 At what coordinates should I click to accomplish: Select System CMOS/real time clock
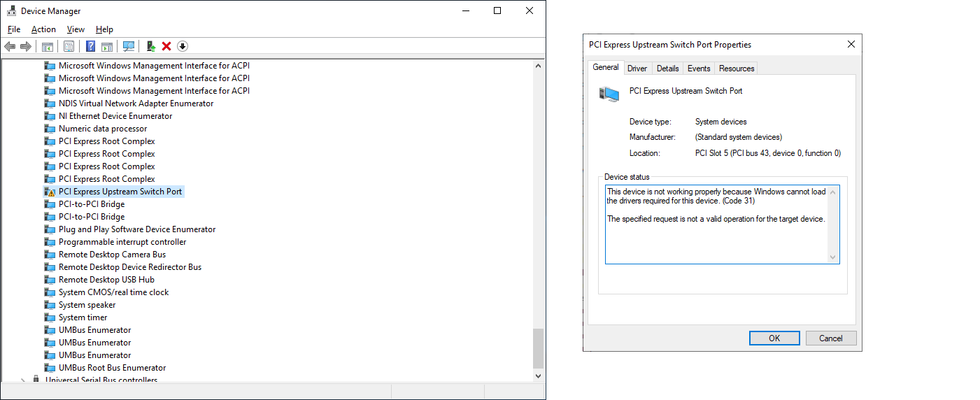(x=113, y=292)
